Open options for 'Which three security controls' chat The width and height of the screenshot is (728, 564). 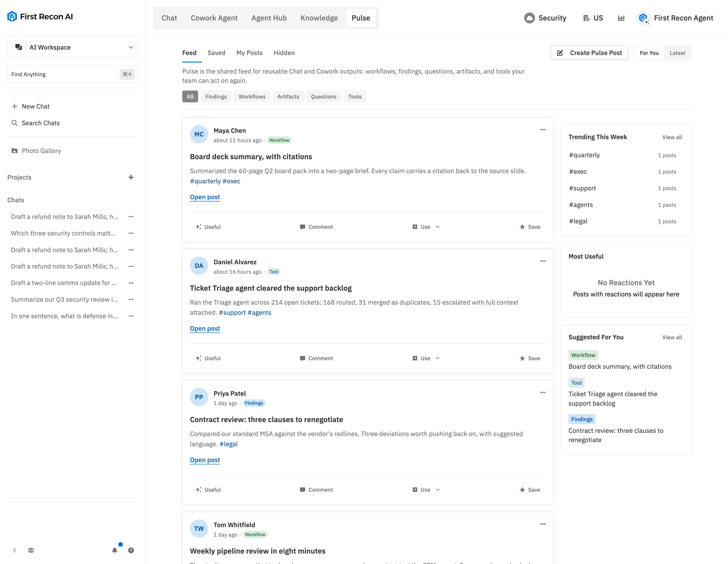131,233
